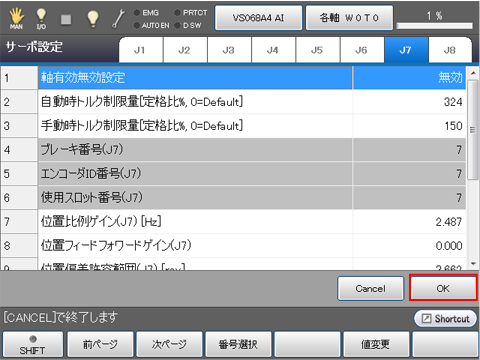Switch to the J2 tab
The height and width of the screenshot is (360, 480).
click(185, 50)
